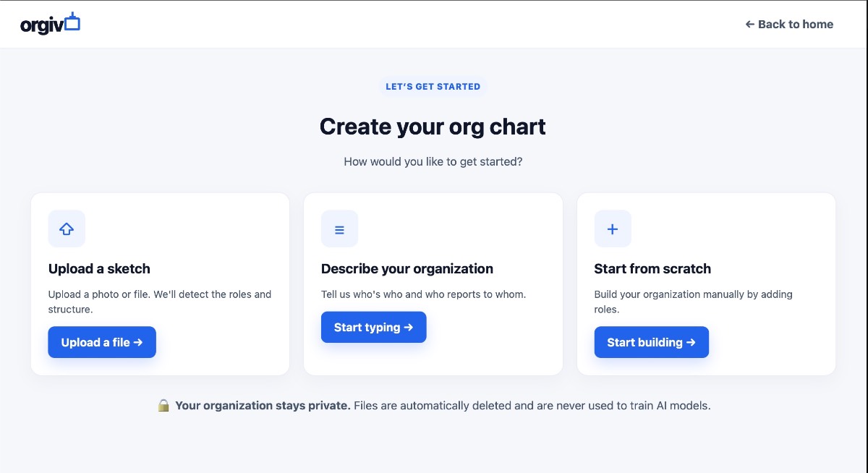
Task: Click the plus icon in the scratch card
Action: click(x=613, y=229)
